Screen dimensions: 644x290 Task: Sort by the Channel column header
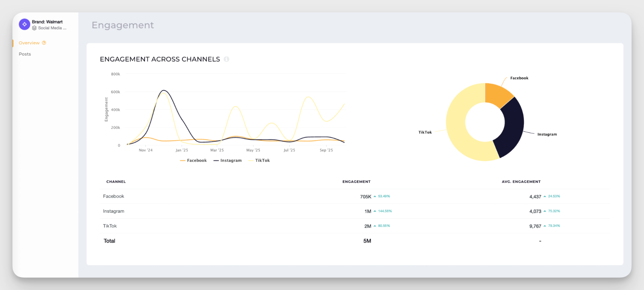point(116,182)
